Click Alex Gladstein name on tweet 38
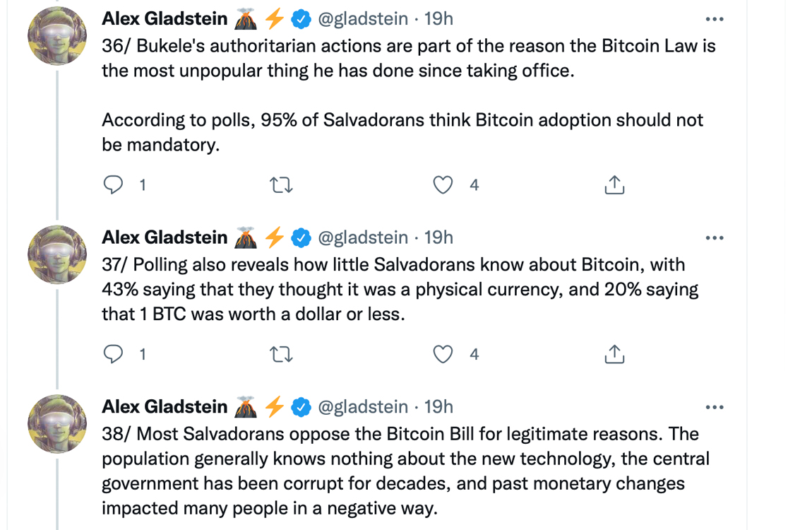 point(165,407)
